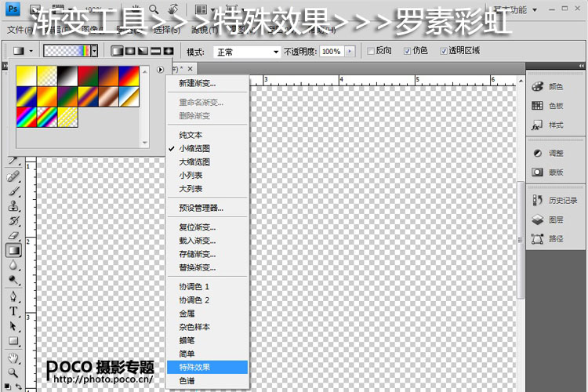Open the gradient picker dropdown arrow

click(95, 51)
